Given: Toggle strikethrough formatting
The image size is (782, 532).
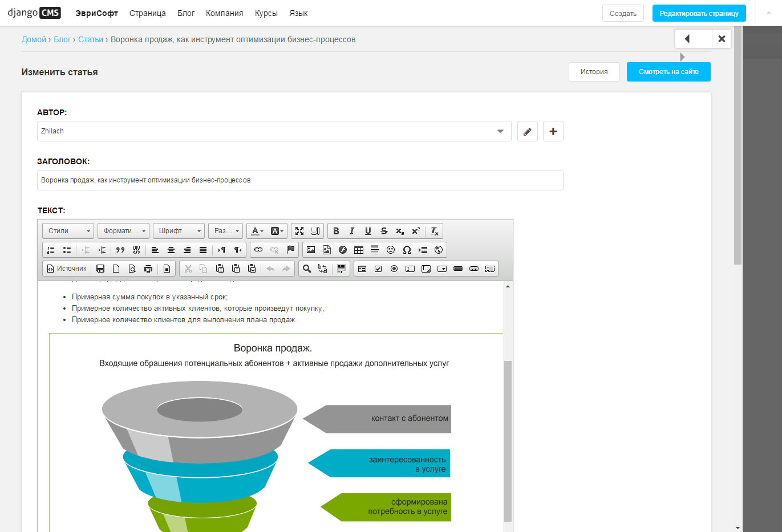Looking at the screenshot, I should click(x=384, y=231).
